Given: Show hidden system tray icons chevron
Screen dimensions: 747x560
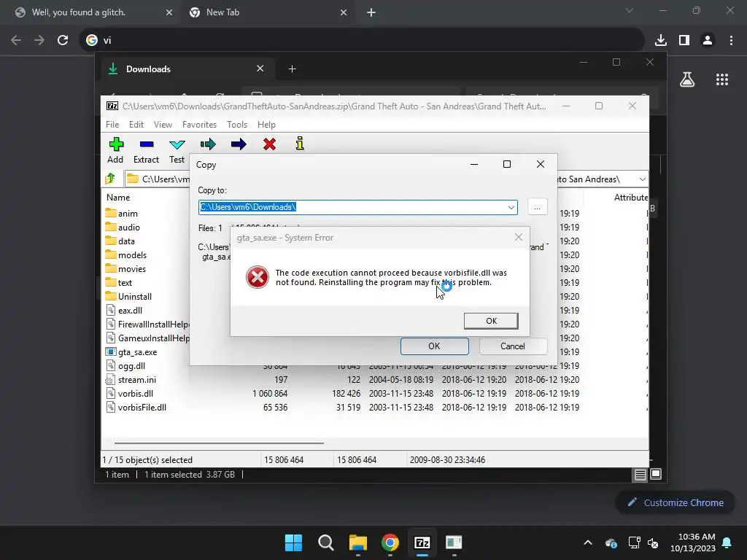Looking at the screenshot, I should point(588,542).
